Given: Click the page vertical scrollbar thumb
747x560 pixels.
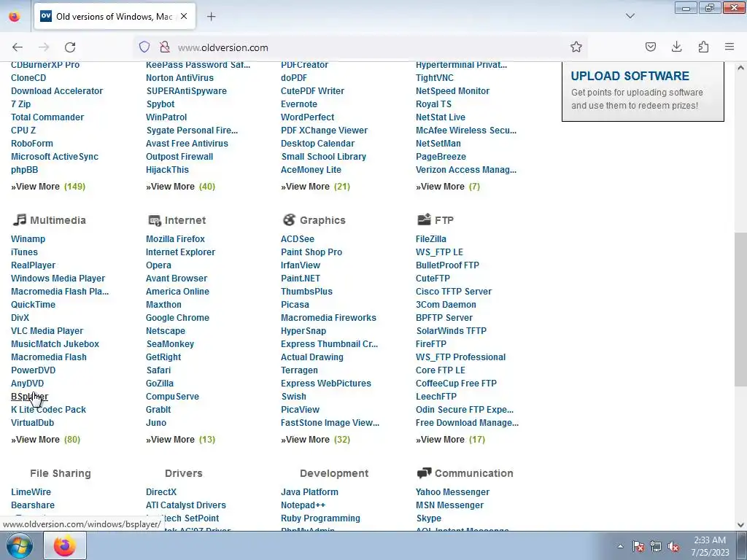Looking at the screenshot, I should click(741, 309).
